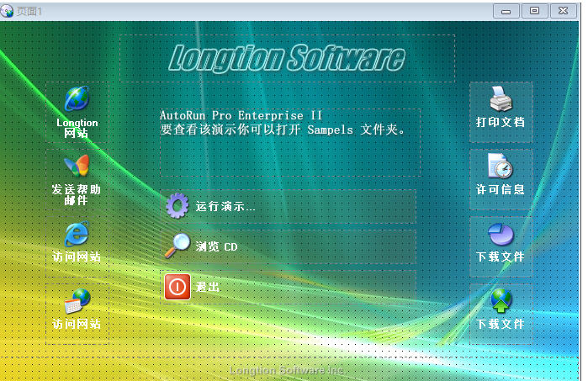Click the Internet Explorer icon for 访问网站
Image resolution: width=588 pixels, height=381 pixels.
tap(77, 234)
